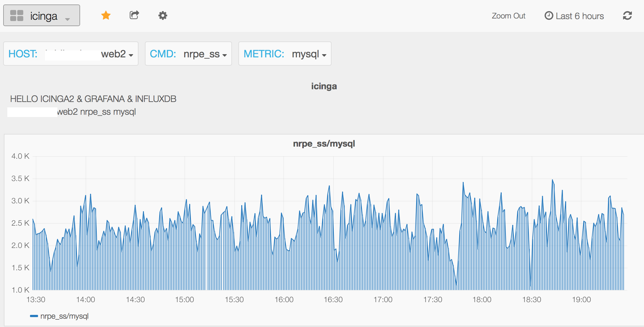Click the dashboard grid icon beside icinga

click(x=17, y=15)
